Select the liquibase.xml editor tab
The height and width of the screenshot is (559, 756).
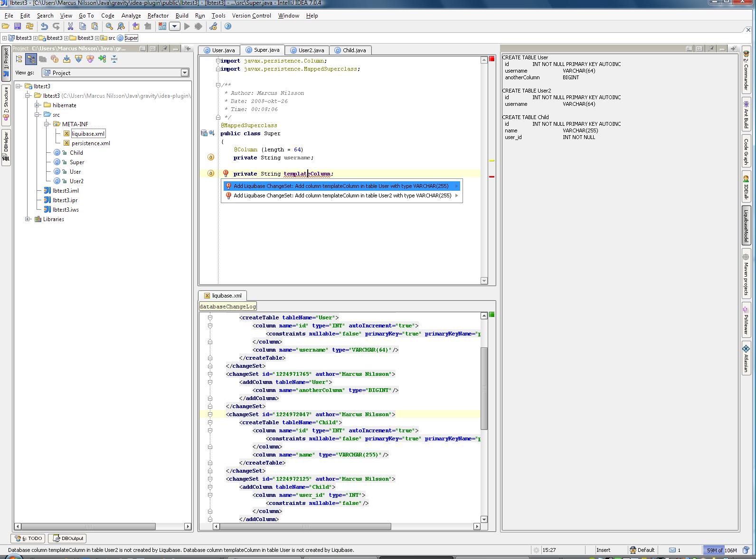click(223, 296)
